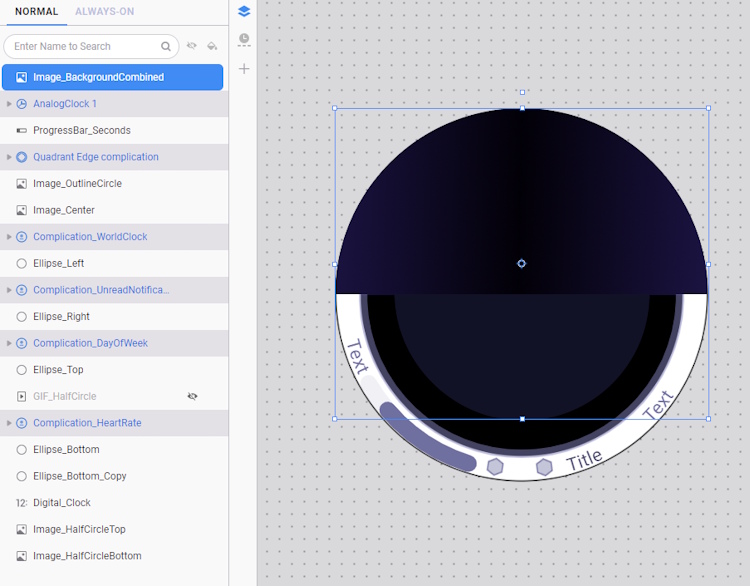
Task: Click the plus icon to add component
Action: [x=244, y=69]
